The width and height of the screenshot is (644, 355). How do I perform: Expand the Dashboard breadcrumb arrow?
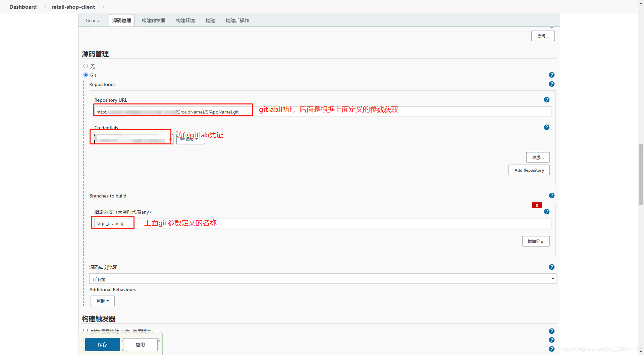click(45, 7)
